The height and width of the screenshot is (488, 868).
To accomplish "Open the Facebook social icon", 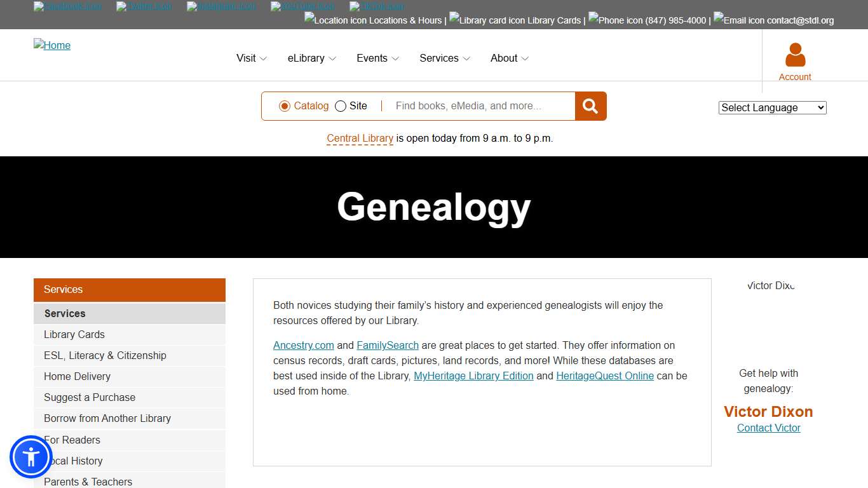I will (67, 7).
